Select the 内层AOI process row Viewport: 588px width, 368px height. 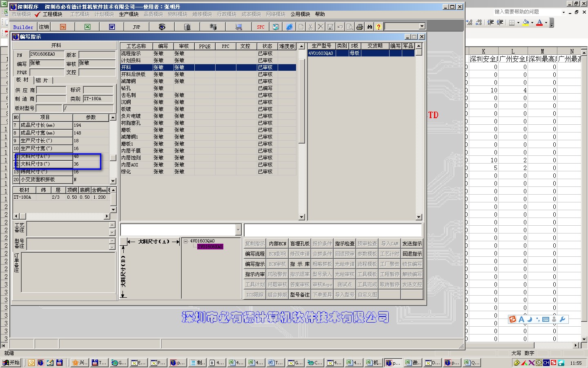208,165
